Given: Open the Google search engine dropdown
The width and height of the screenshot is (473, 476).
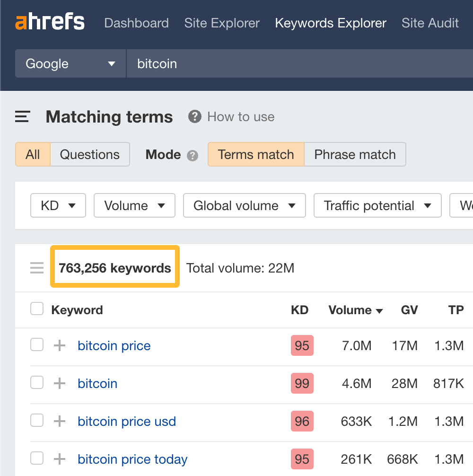Looking at the screenshot, I should point(70,63).
